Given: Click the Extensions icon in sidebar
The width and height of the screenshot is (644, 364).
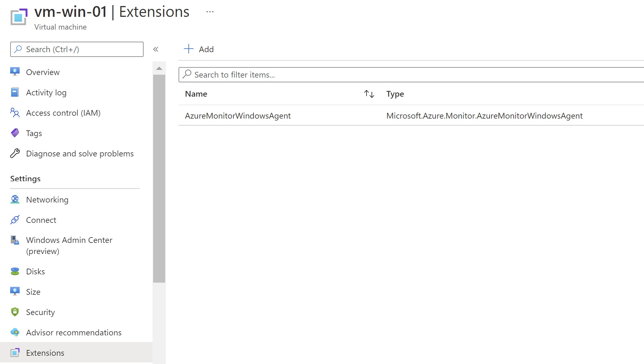Looking at the screenshot, I should pos(15,353).
